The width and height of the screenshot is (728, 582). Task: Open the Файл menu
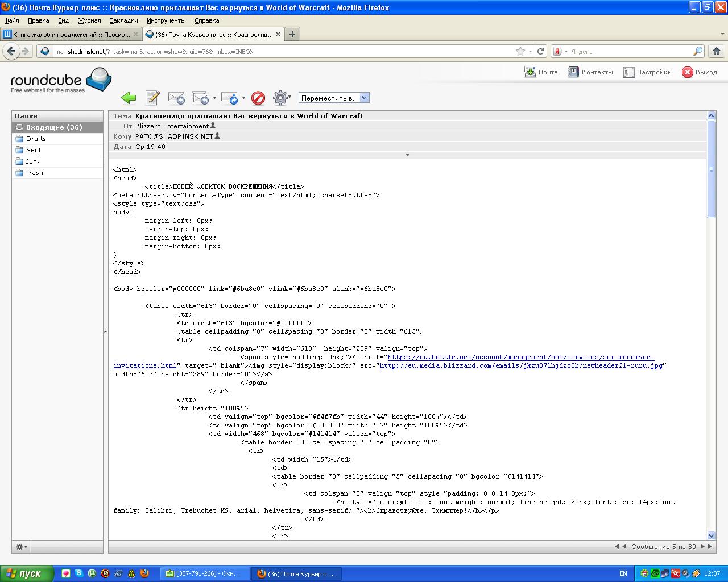pyautogui.click(x=11, y=20)
